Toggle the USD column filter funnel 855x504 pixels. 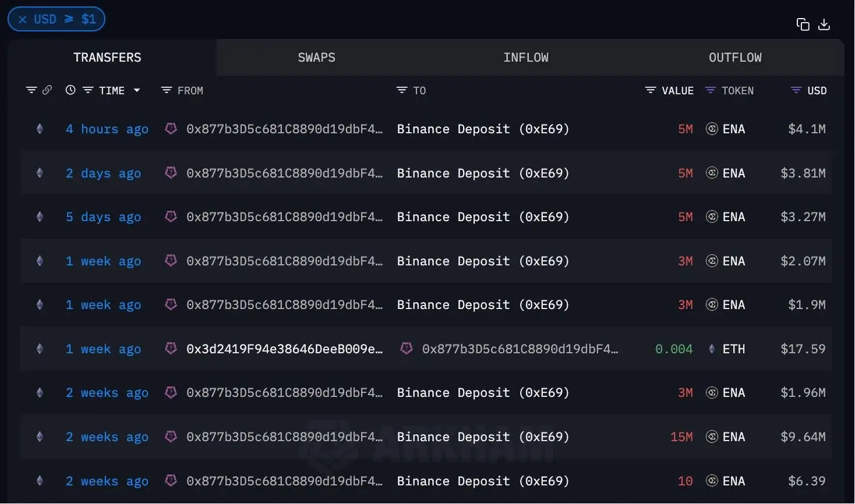click(794, 90)
